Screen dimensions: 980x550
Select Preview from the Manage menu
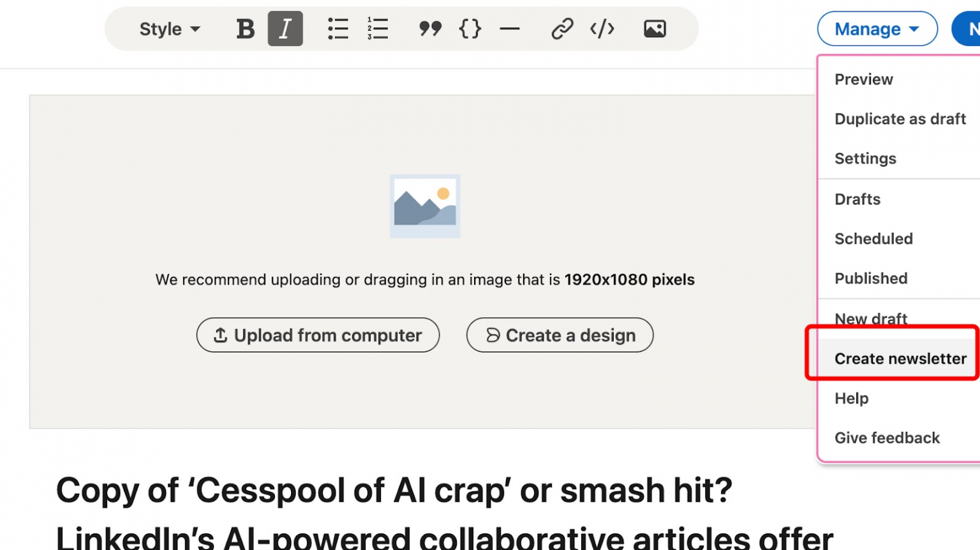click(x=863, y=79)
